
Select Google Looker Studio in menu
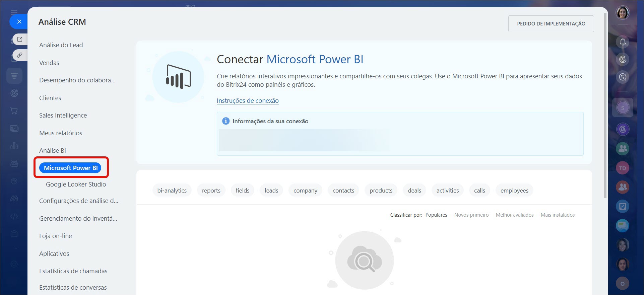point(76,184)
